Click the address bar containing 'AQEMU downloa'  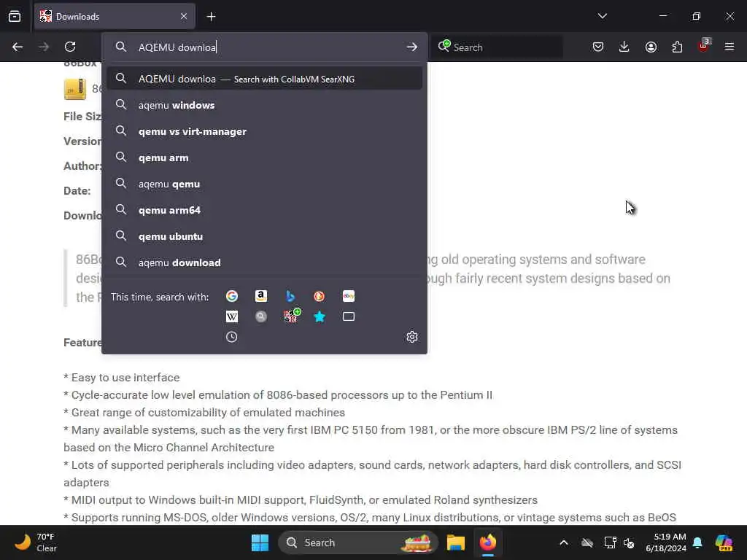coord(264,47)
